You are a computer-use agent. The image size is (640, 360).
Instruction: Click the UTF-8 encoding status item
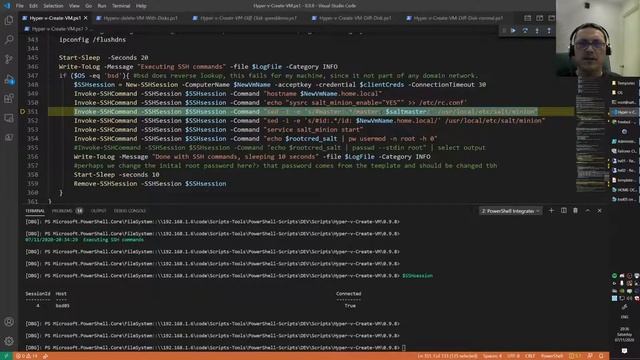pos(513,356)
